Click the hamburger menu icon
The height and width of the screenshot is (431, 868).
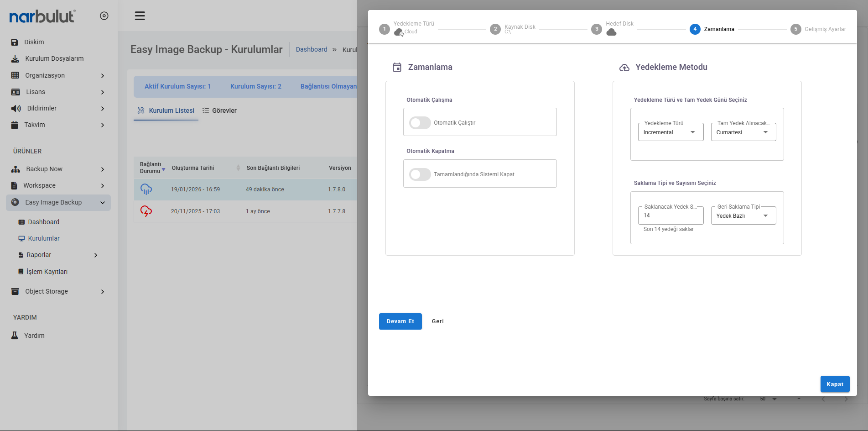click(x=140, y=16)
